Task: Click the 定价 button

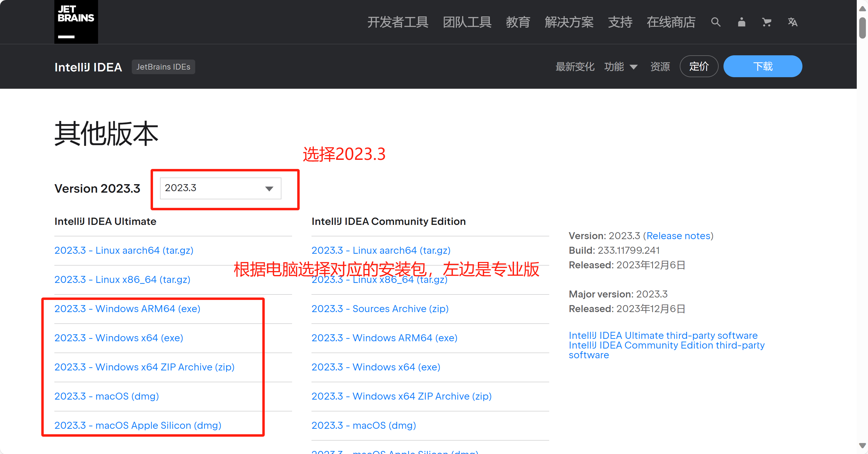Action: [699, 67]
